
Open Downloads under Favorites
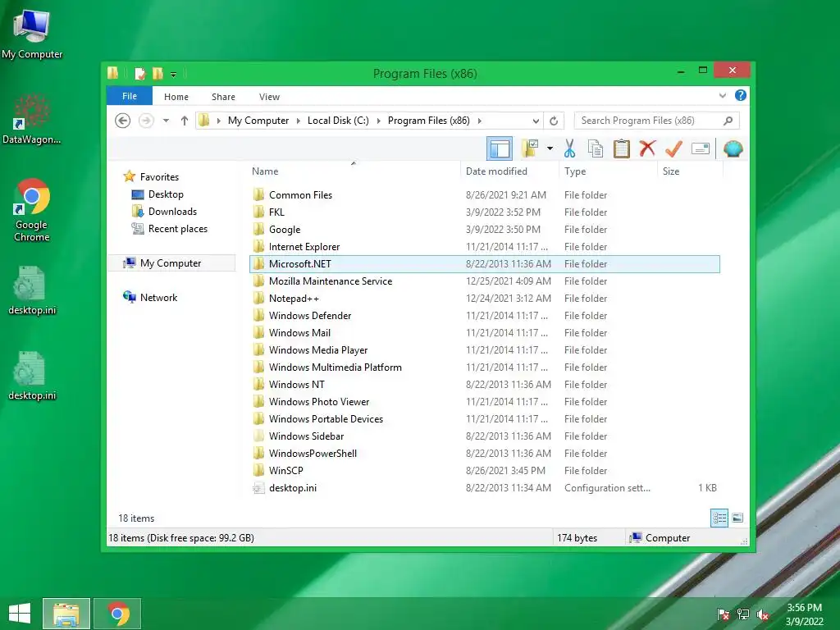click(172, 211)
